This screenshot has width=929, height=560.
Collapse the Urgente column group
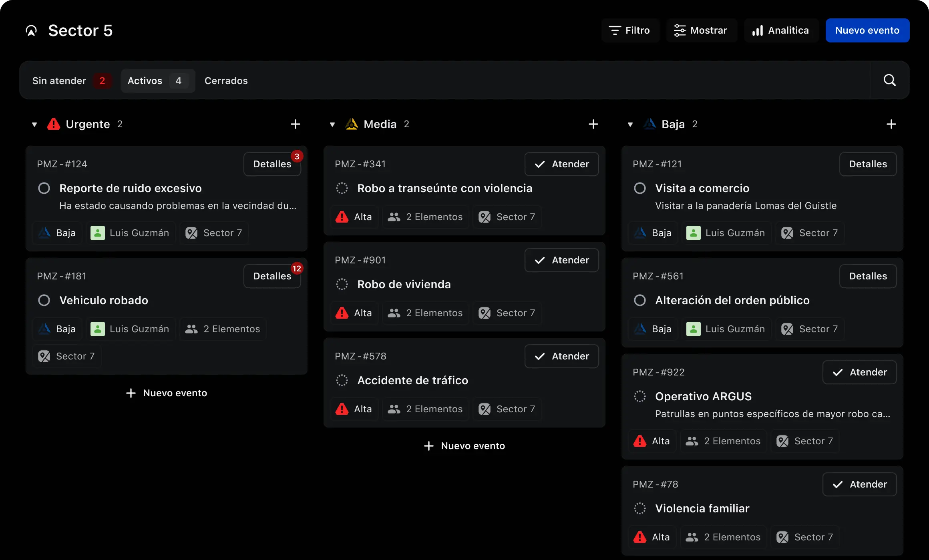(34, 124)
